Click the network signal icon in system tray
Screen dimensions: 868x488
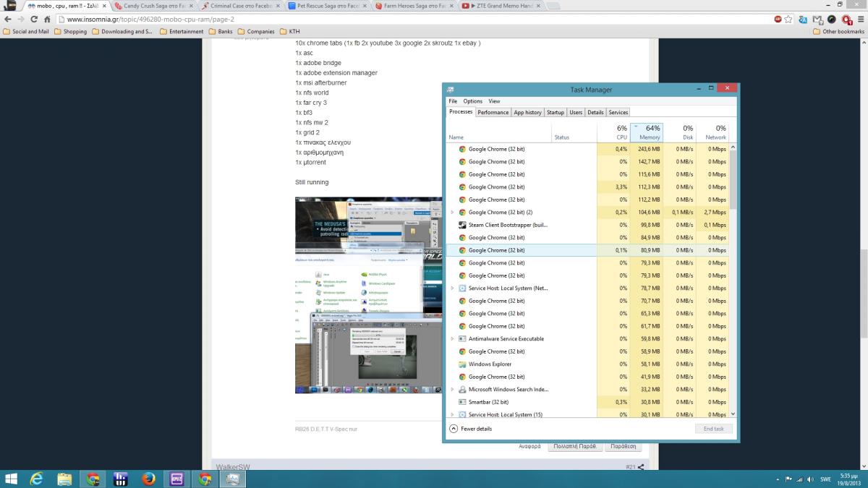pyautogui.click(x=799, y=479)
